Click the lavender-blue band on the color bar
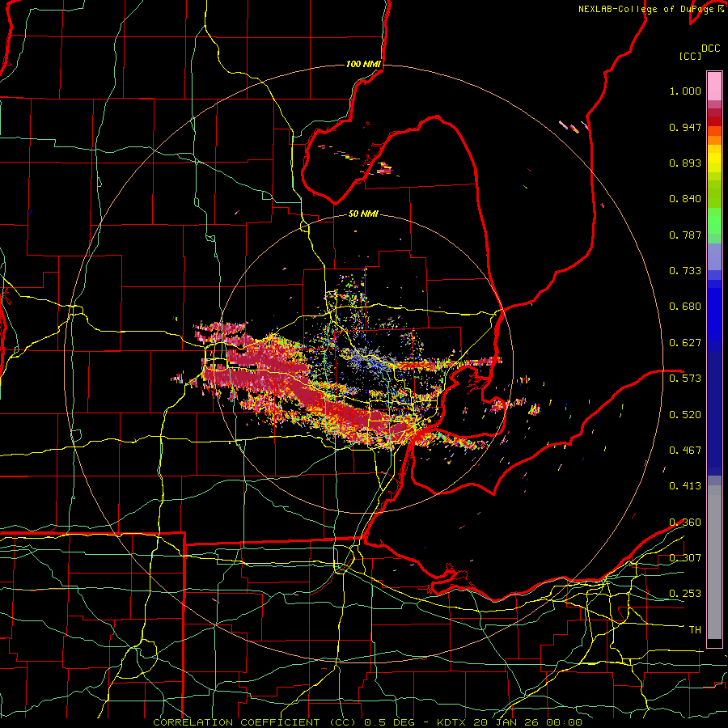The width and height of the screenshot is (728, 728). 714,256
